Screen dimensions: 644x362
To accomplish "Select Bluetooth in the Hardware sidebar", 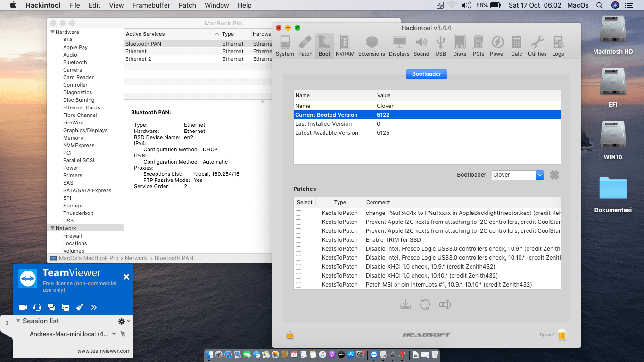I will point(75,62).
